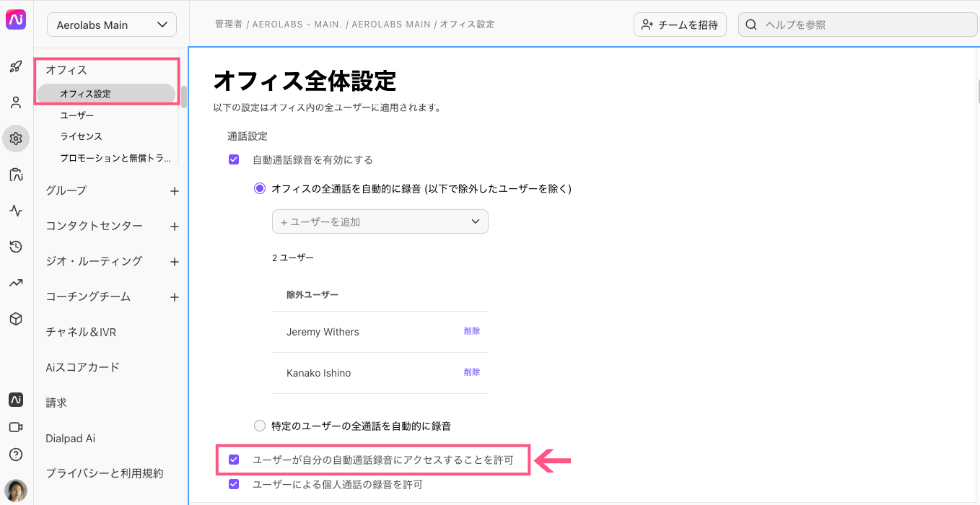Add geo routing with plus icon

coord(174,262)
